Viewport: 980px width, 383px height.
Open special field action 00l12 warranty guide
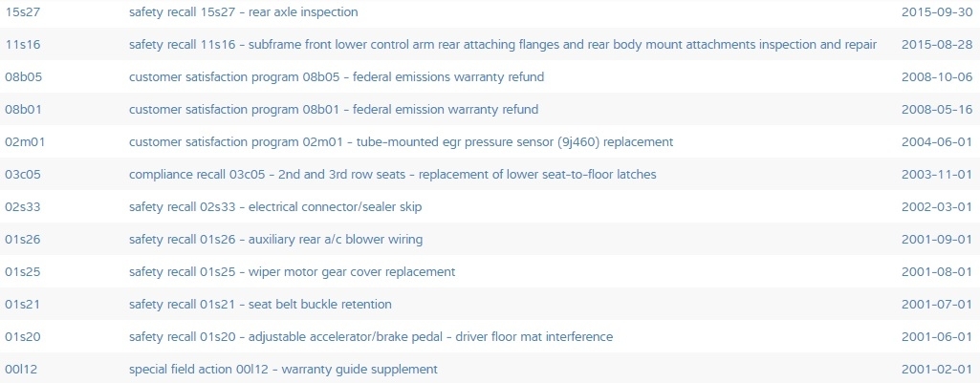click(283, 370)
